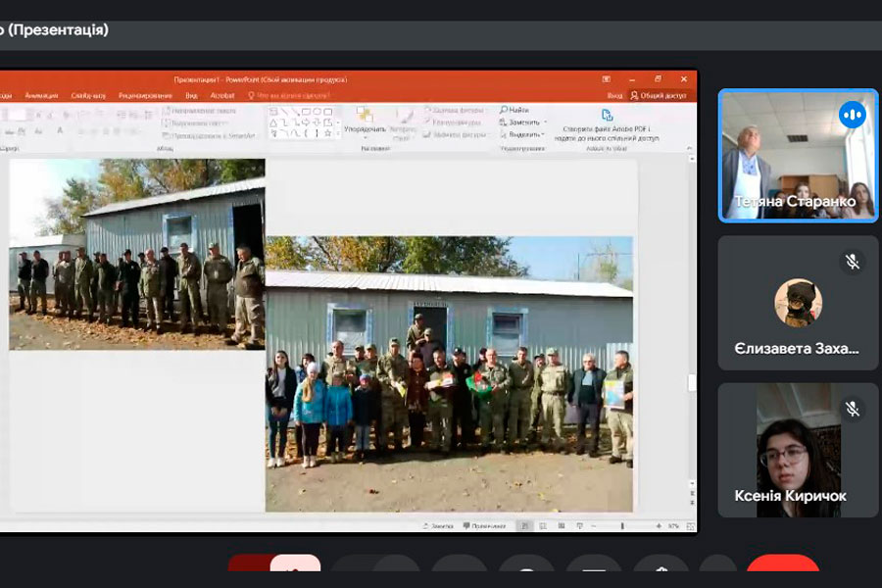
Task: Click Previous Slide double-arrow button
Action: (x=692, y=494)
